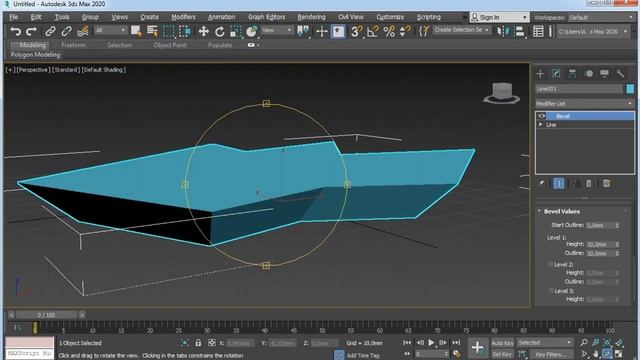Click Remove Modifier trash icon
640x360 pixels.
[x=589, y=183]
